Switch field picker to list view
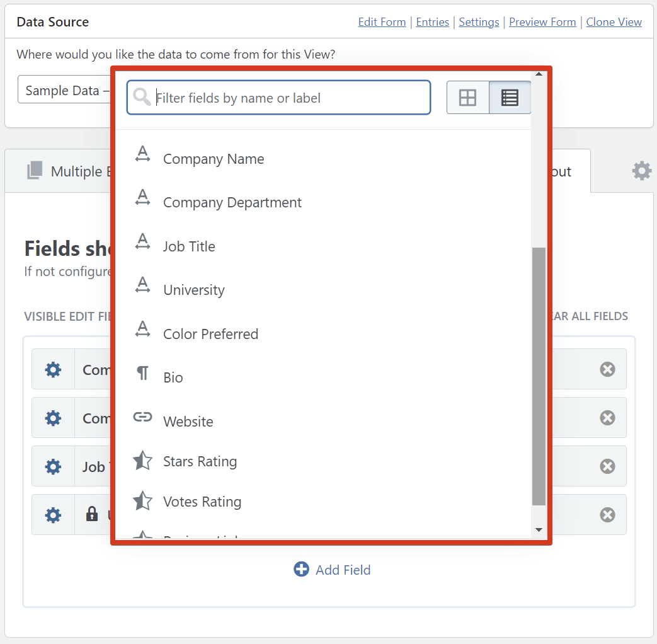Image resolution: width=657 pixels, height=644 pixels. [x=510, y=98]
